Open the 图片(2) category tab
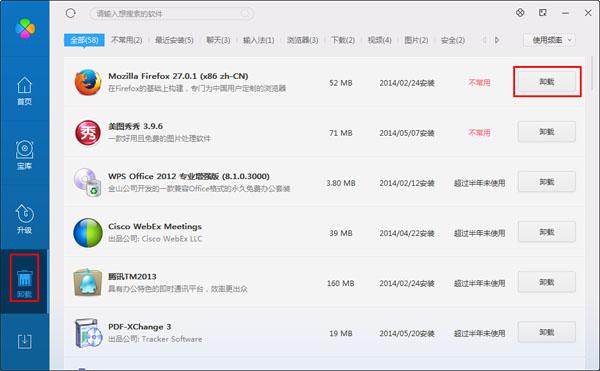Screen dimensions: 600x371 (x=416, y=40)
